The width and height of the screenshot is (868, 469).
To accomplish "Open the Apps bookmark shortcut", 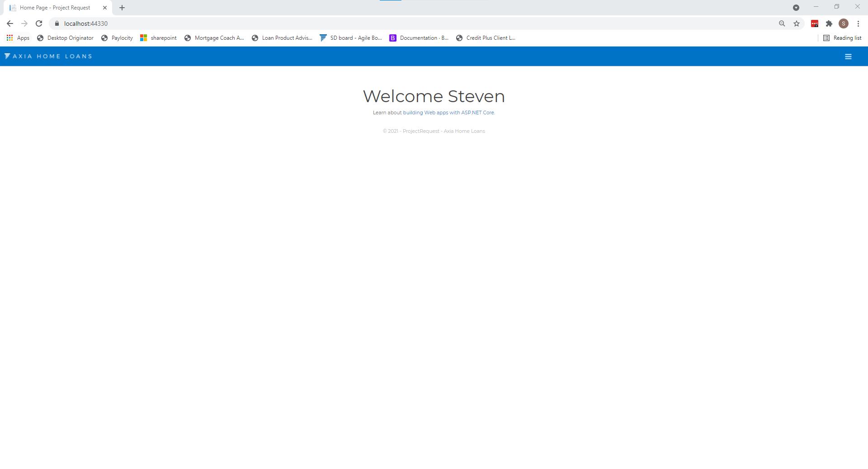I will pyautogui.click(x=18, y=38).
